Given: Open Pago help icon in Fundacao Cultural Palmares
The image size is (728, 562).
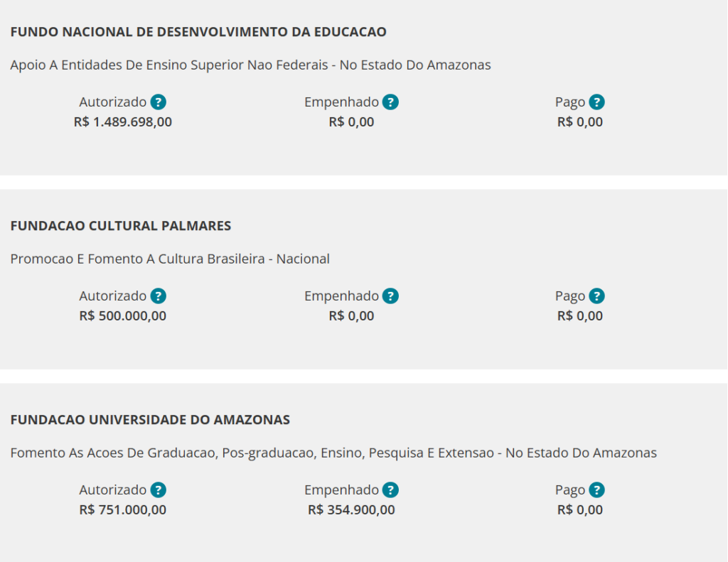Looking at the screenshot, I should point(596,296).
